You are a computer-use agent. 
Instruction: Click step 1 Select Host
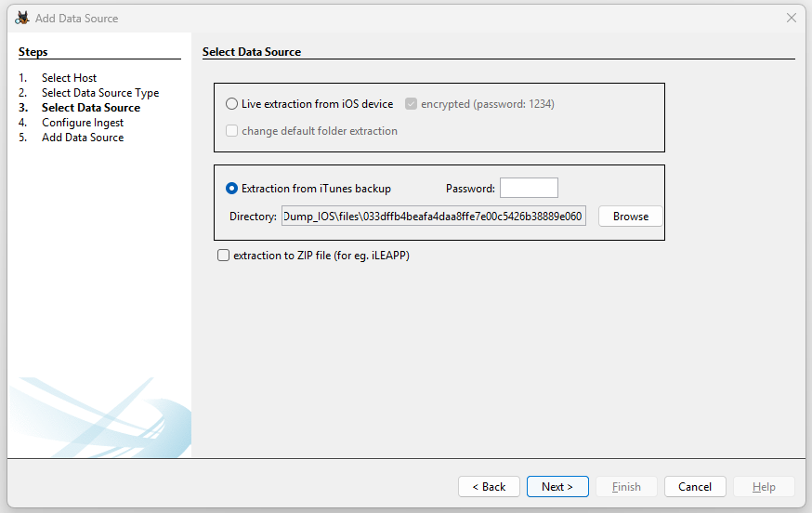(x=69, y=78)
